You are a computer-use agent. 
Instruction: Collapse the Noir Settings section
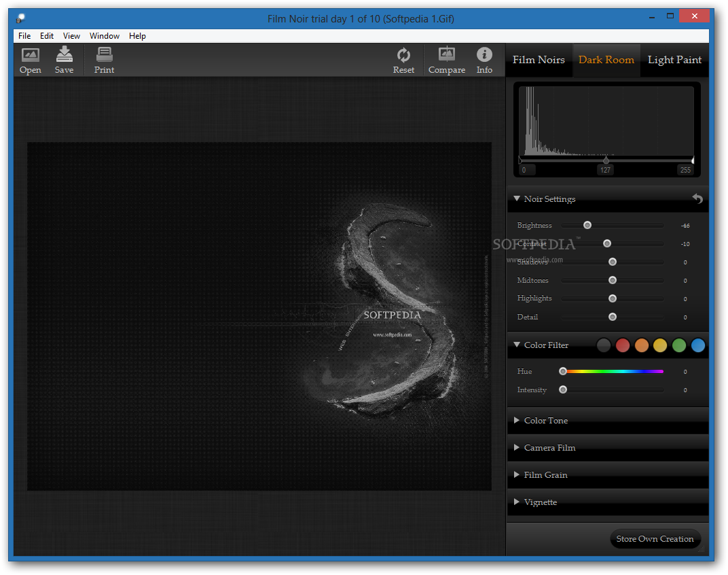tap(517, 198)
